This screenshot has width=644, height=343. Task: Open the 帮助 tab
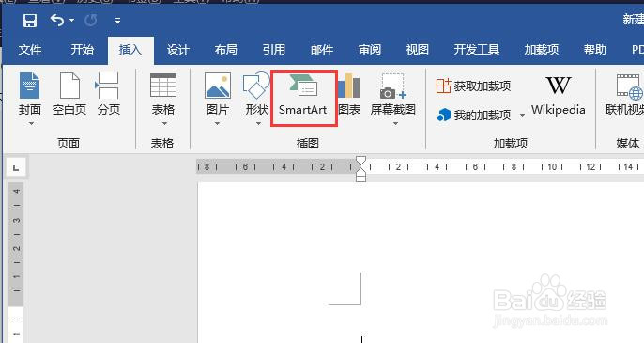click(595, 50)
